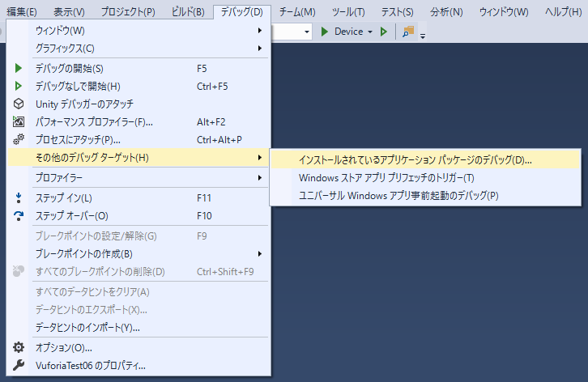Select ユニバーサル Windows アプリ事前起動のデバッグ(P)
This screenshot has height=382, width=588.
click(425, 195)
